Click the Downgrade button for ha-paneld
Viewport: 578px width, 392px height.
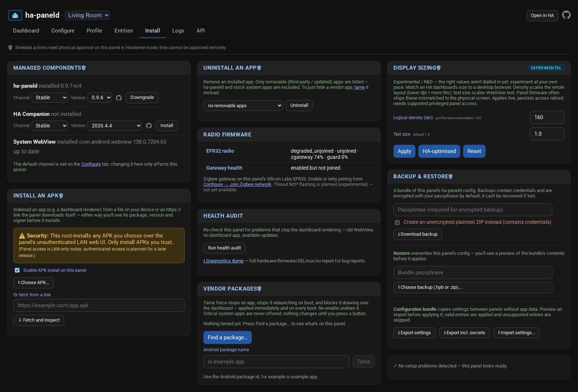point(142,97)
